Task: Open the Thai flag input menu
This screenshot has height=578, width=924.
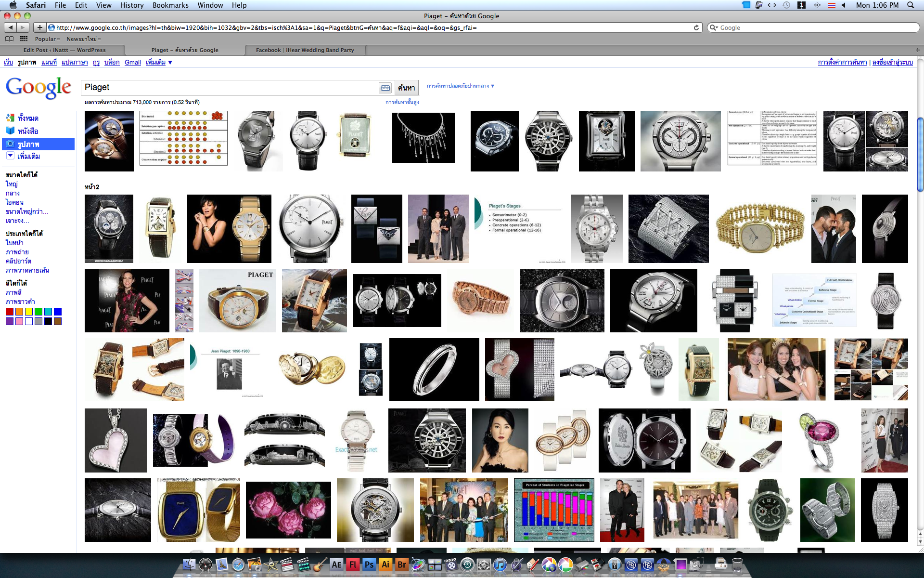Action: click(x=831, y=5)
